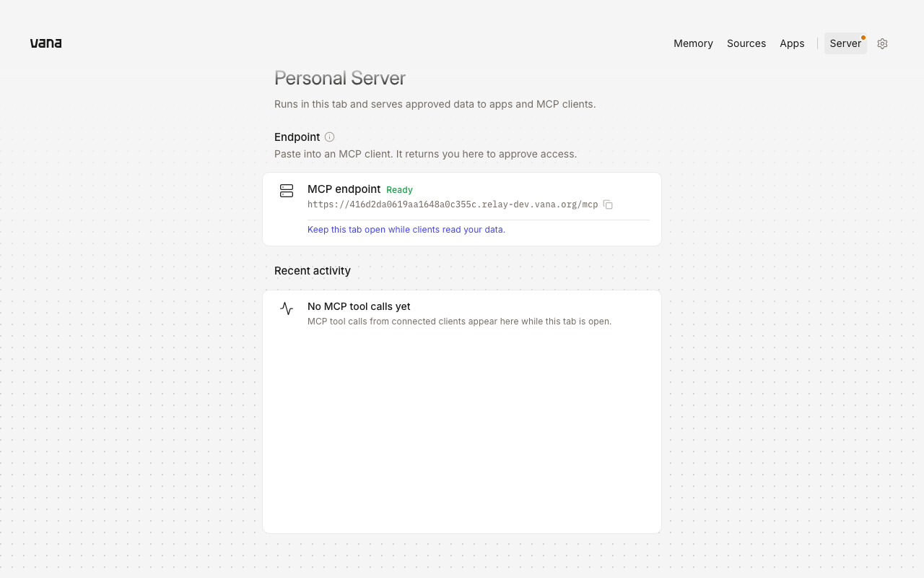Click the activity pulse icon
The height and width of the screenshot is (578, 924).
pos(287,309)
